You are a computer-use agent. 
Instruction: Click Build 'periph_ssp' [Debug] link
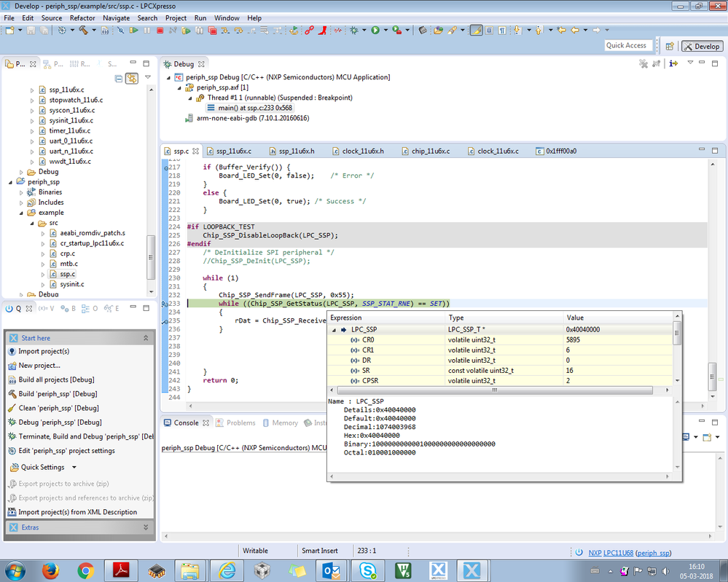tap(58, 394)
